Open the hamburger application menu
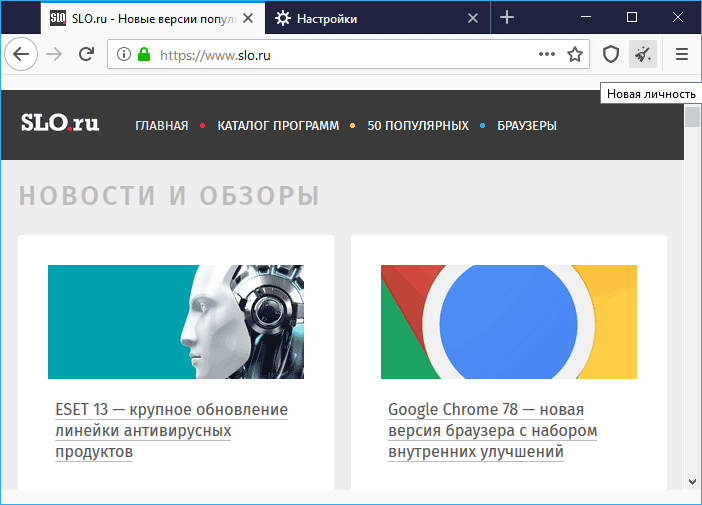 tap(681, 54)
